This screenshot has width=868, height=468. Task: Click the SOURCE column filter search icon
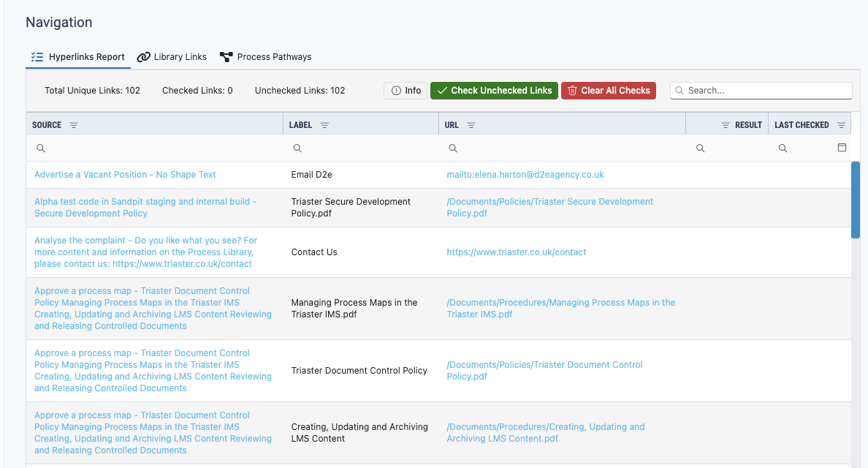(40, 148)
